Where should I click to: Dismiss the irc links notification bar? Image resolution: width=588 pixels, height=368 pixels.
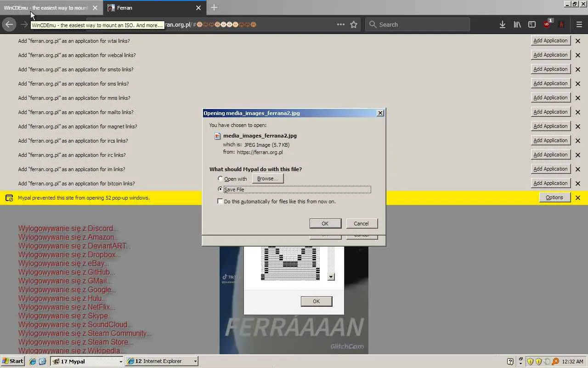pos(578,155)
